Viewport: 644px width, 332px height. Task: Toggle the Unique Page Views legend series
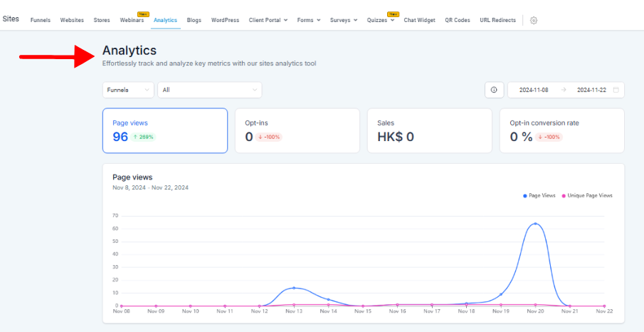[587, 196]
